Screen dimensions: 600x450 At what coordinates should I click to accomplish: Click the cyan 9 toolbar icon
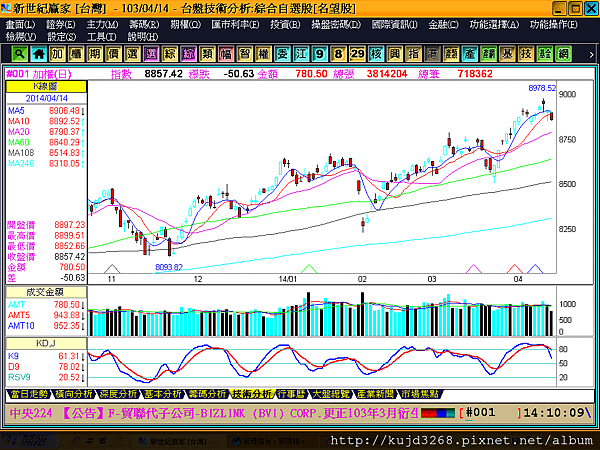320,54
